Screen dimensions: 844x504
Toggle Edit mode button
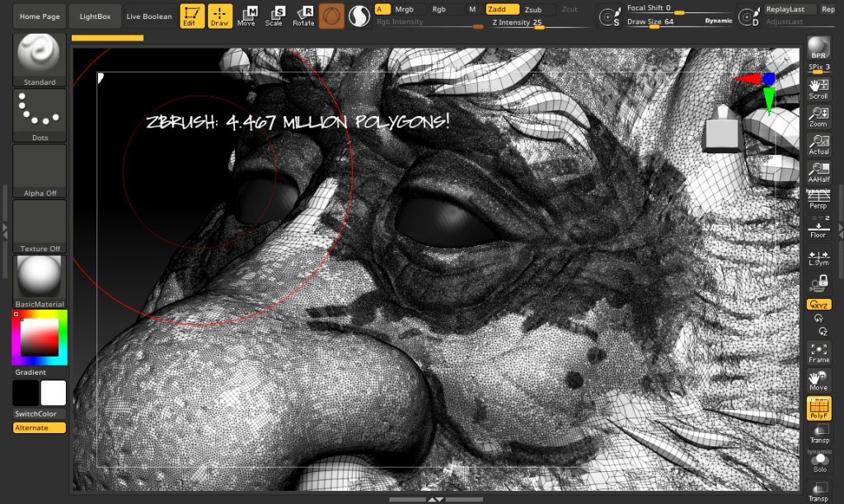191,16
